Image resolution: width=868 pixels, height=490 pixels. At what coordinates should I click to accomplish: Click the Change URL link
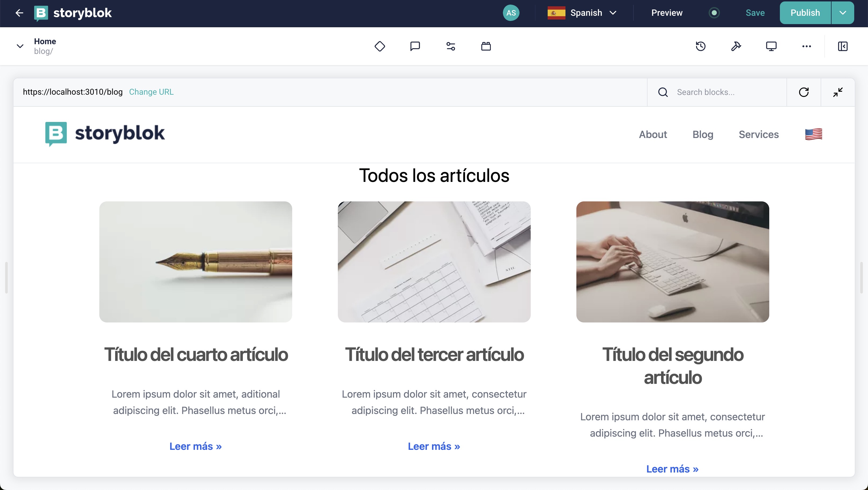pos(151,92)
